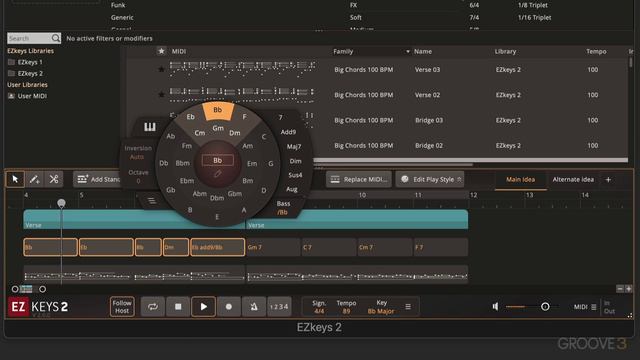The image size is (640, 360).
Task: Select Sus4 chord modifier
Action: [x=295, y=175]
